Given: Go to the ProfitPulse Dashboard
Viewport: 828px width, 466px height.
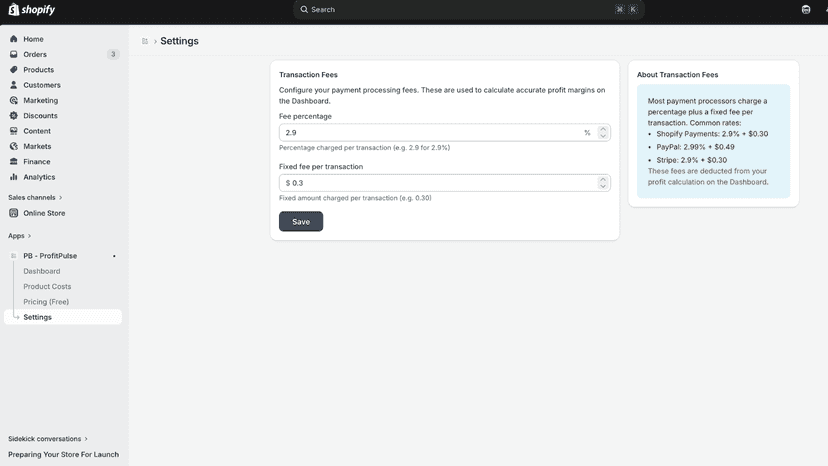Looking at the screenshot, I should [x=42, y=271].
